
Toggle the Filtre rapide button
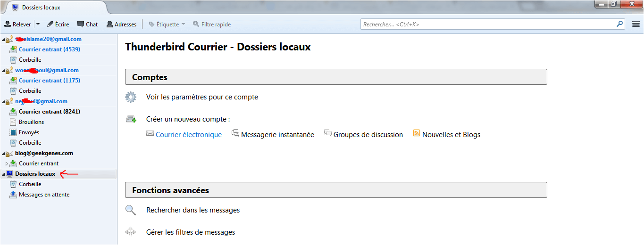coord(212,24)
